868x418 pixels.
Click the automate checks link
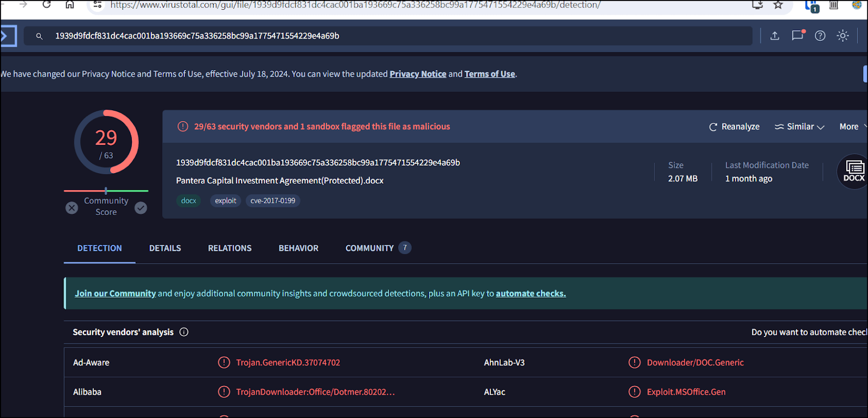click(531, 293)
